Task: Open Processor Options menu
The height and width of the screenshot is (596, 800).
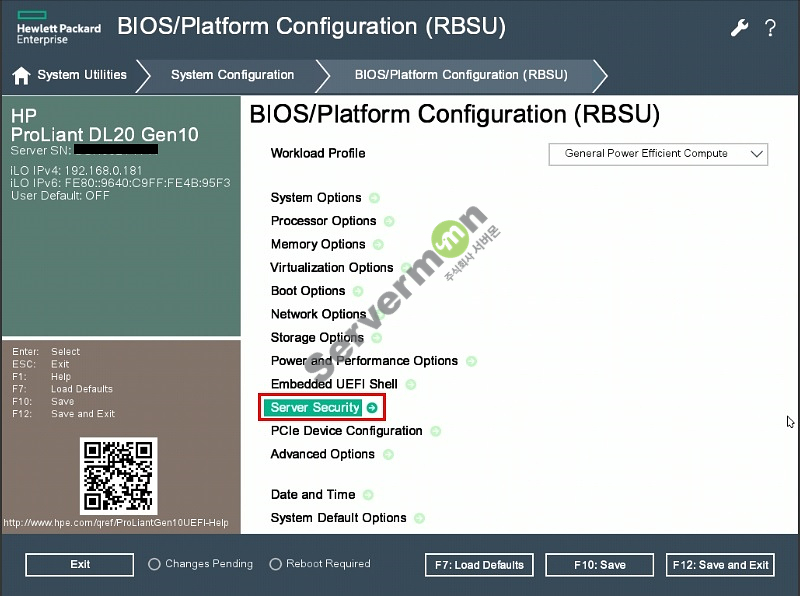Action: click(x=323, y=221)
